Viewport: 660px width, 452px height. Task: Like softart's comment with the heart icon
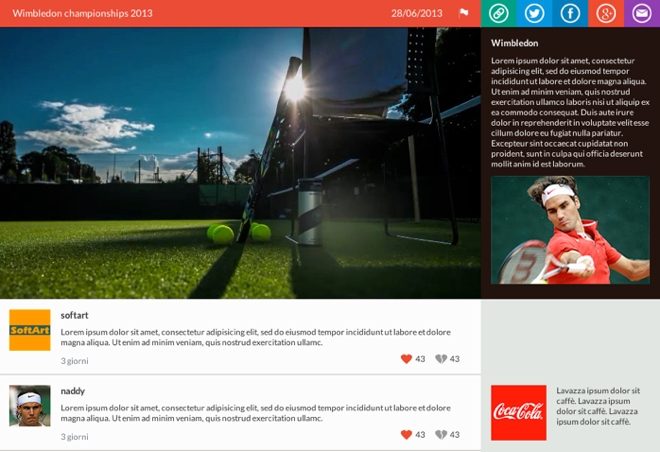point(406,359)
